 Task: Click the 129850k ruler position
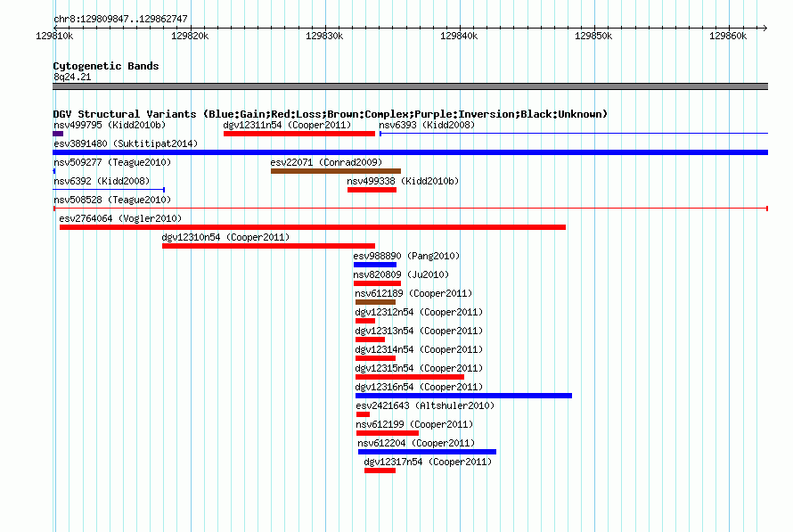593,36
